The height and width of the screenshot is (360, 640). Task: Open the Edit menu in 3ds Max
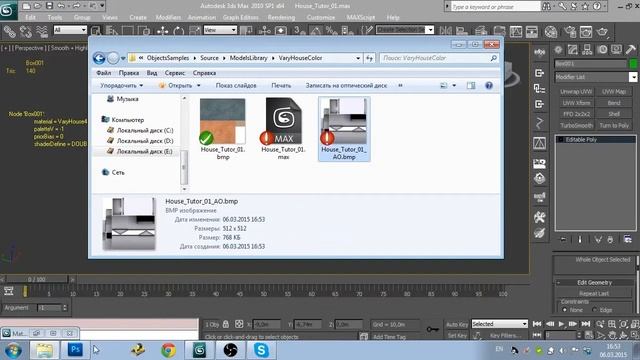pos(30,17)
